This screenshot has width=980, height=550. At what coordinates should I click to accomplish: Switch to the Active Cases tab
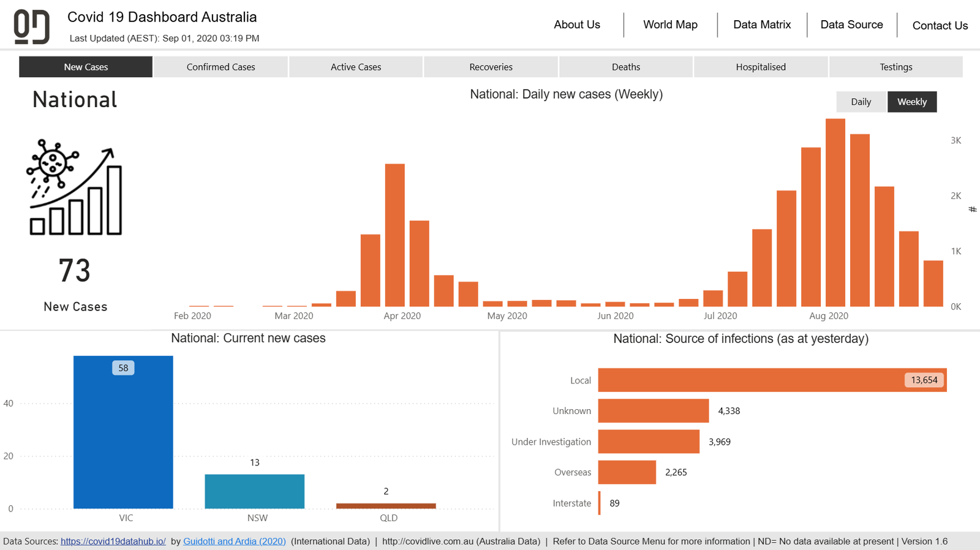(x=356, y=67)
